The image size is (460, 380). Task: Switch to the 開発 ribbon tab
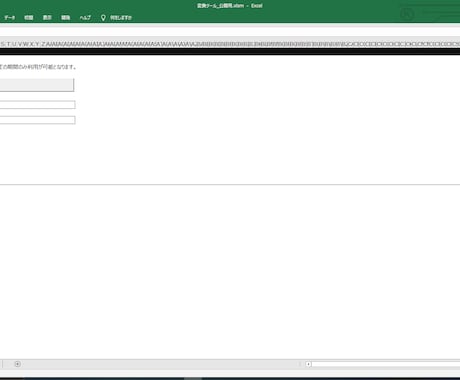(65, 17)
